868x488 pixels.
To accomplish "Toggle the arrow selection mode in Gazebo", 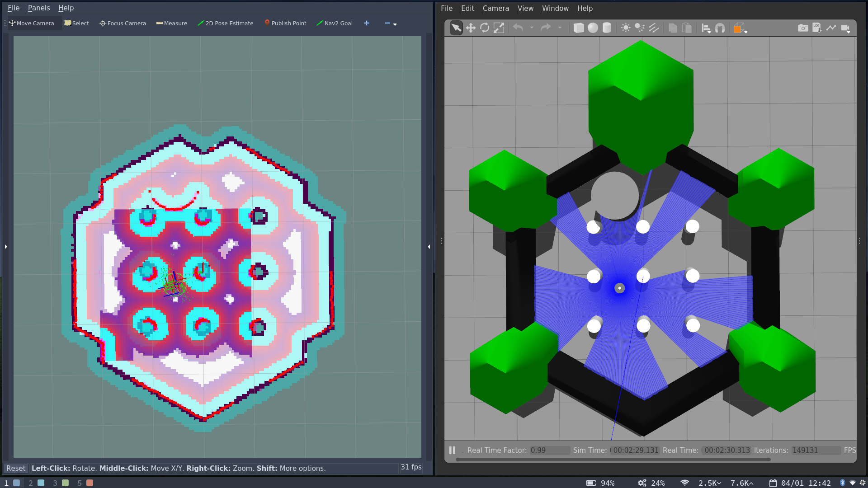I will pos(456,28).
